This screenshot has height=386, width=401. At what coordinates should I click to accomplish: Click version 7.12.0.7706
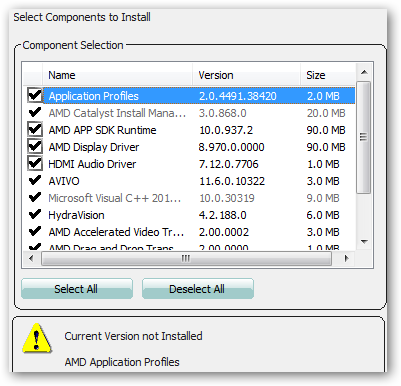(229, 164)
